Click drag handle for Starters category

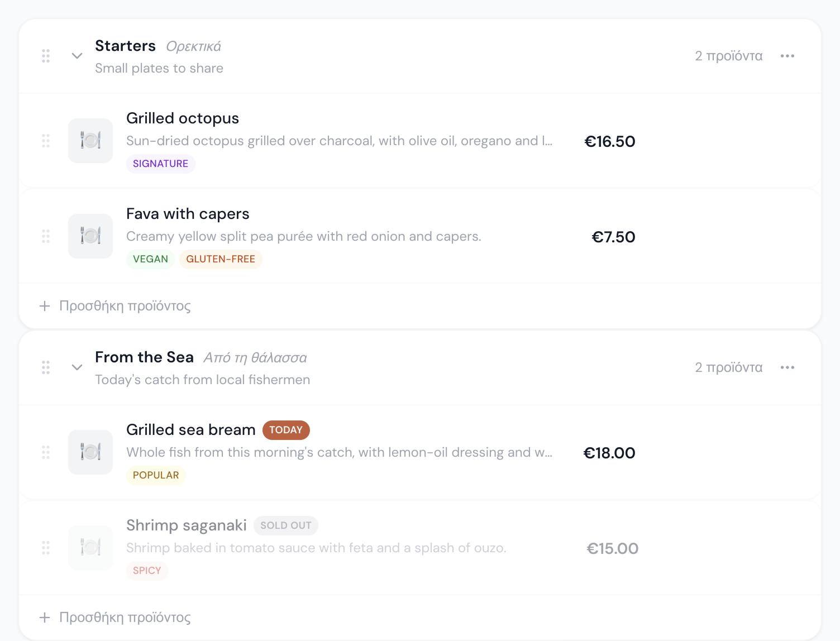point(46,56)
